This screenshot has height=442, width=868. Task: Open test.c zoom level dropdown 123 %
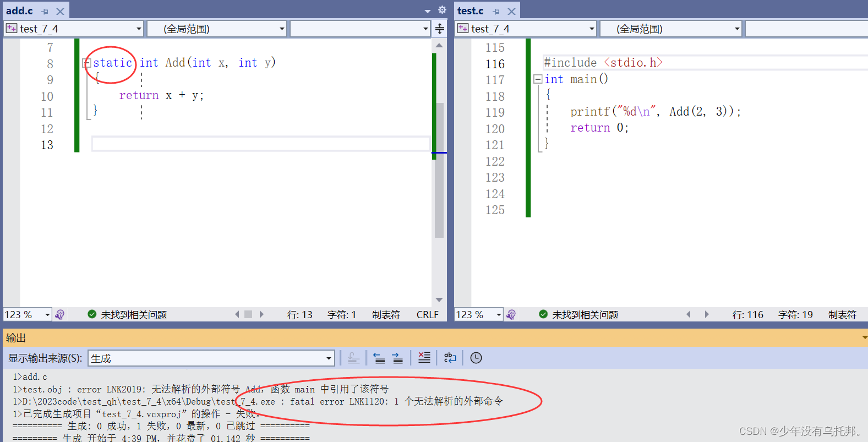tap(479, 314)
